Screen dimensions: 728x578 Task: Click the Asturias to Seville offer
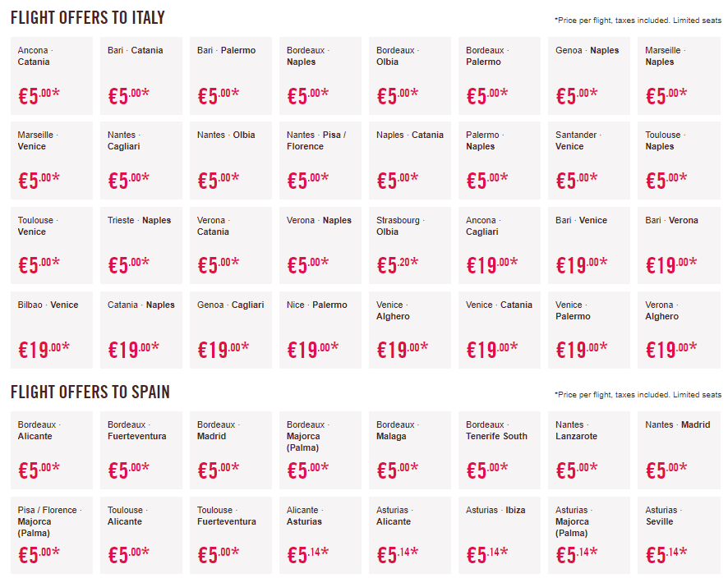pos(679,535)
